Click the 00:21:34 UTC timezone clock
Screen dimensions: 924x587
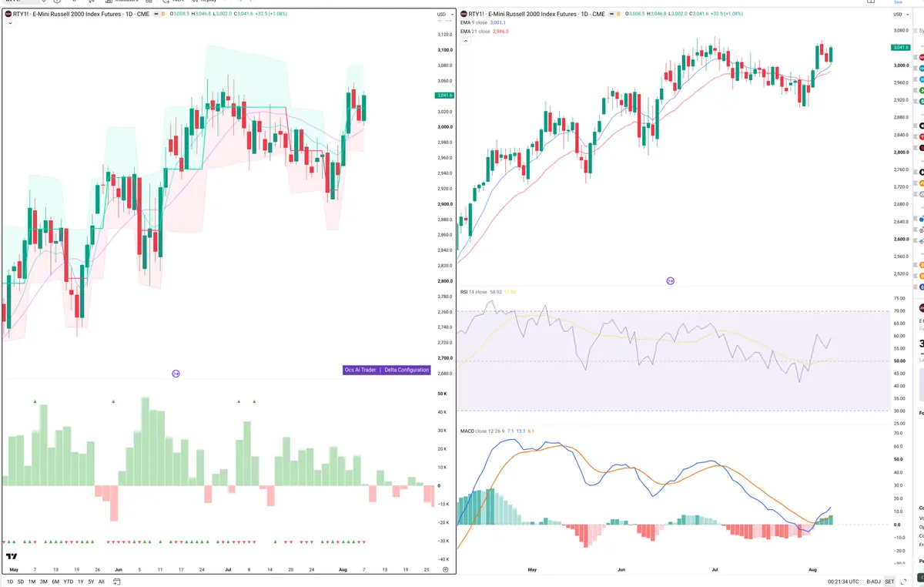[x=843, y=582]
